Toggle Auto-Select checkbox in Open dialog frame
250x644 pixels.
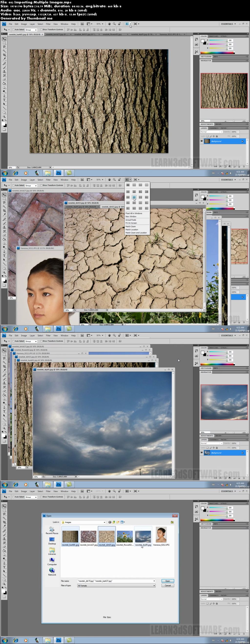[13, 497]
